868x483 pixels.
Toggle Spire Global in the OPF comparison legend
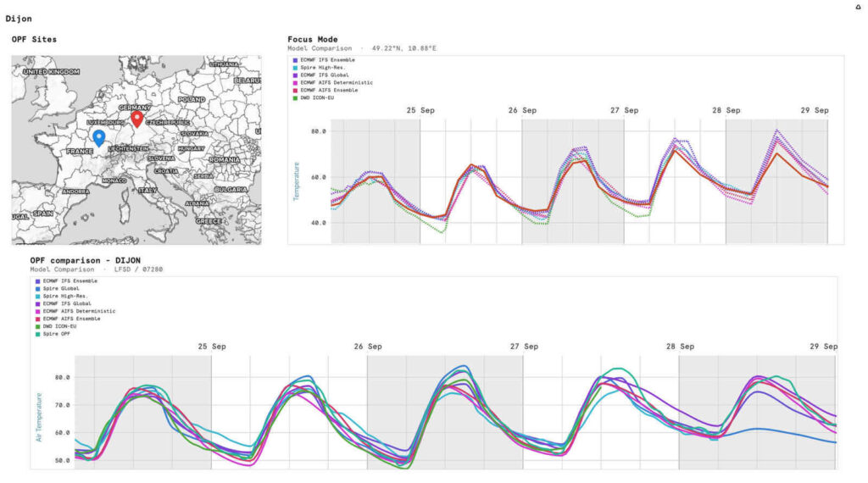tap(58, 288)
